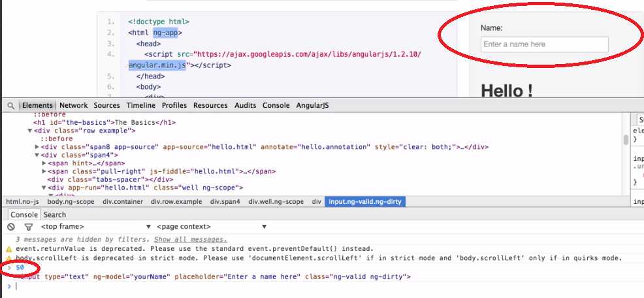This screenshot has width=644, height=298.
Task: Open the console filter funnel icon
Action: (28, 227)
